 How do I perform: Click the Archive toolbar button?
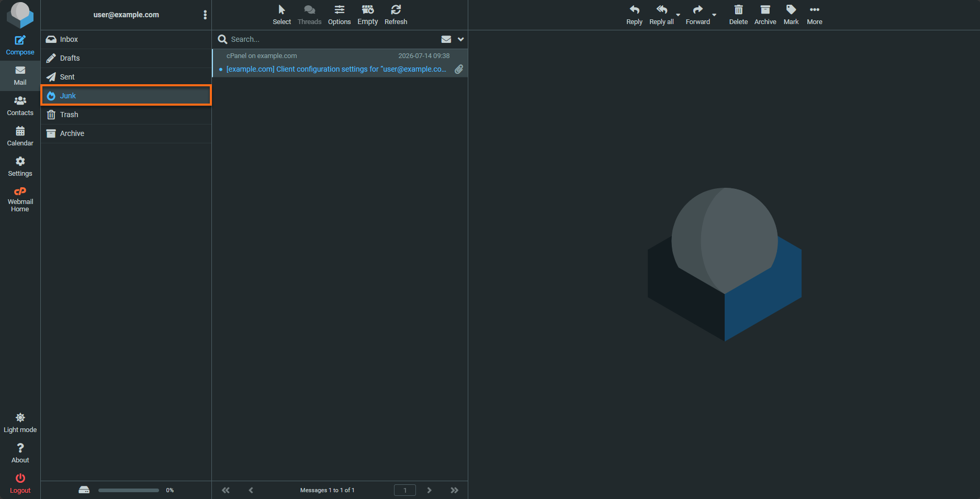(x=765, y=15)
